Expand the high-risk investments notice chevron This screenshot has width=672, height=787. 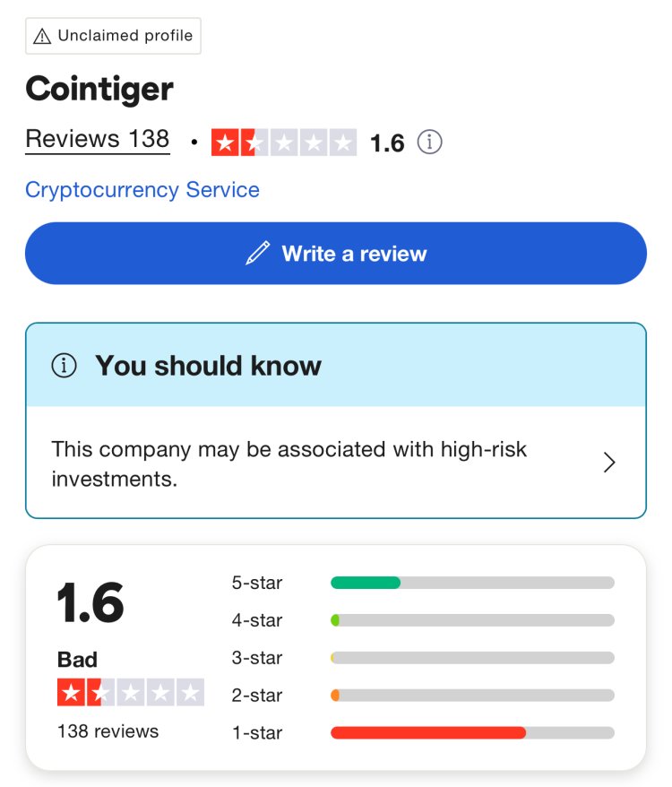pos(608,463)
